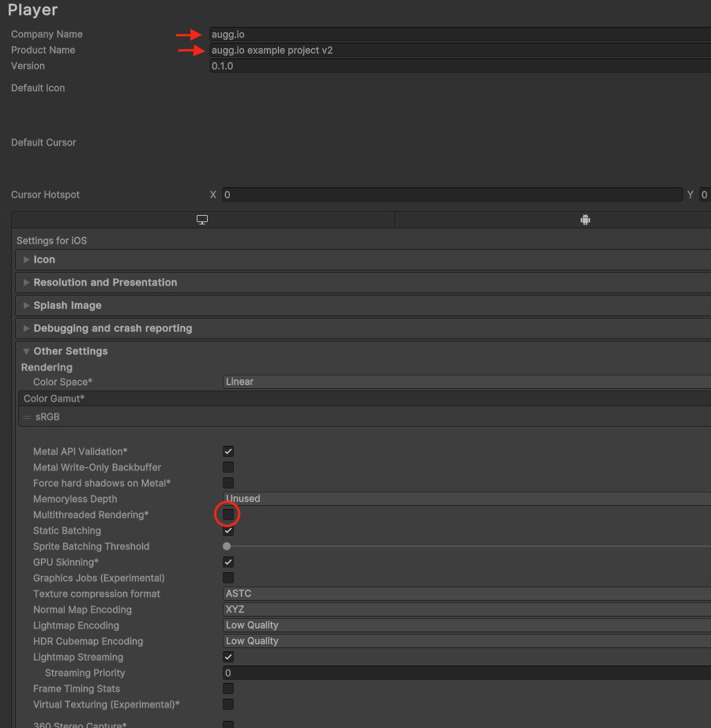The width and height of the screenshot is (711, 728).
Task: Expand Resolution and Presentation section
Action: point(105,282)
